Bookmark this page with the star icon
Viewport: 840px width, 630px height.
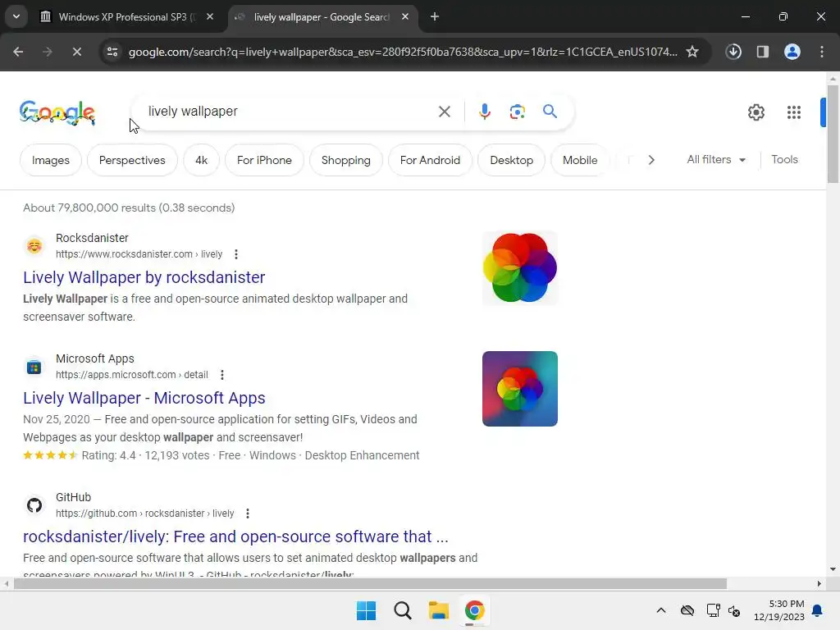pyautogui.click(x=692, y=52)
